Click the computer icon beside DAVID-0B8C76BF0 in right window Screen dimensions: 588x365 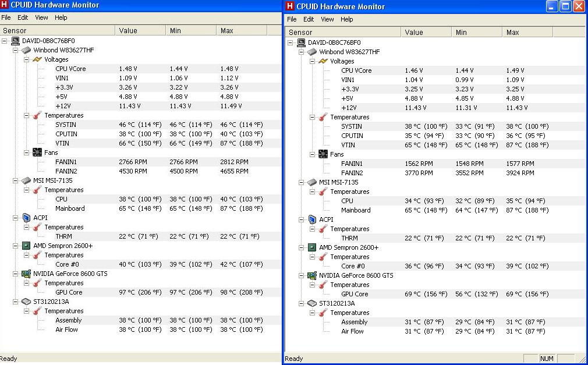point(301,42)
